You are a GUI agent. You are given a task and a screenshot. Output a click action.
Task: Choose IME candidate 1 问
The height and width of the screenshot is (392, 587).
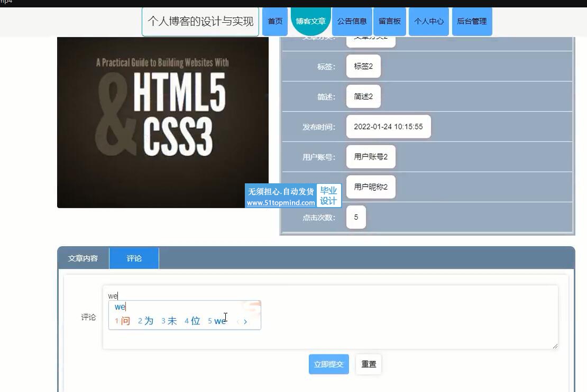coord(122,321)
